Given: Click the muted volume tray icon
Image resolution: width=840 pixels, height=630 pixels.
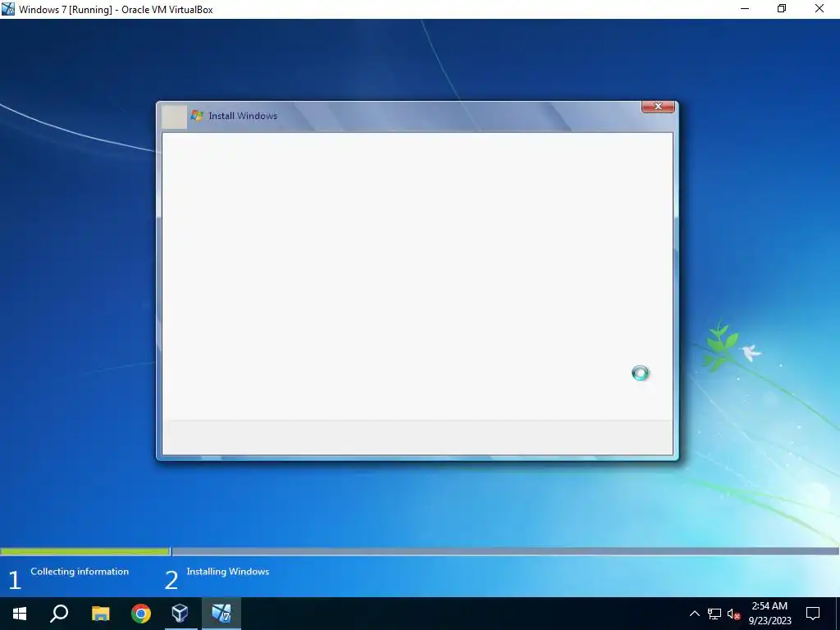Looking at the screenshot, I should 733,614.
